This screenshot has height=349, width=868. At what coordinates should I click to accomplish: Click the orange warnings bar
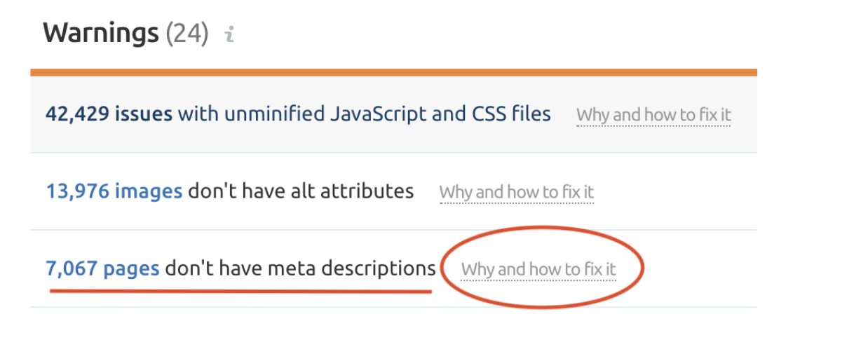(393, 72)
